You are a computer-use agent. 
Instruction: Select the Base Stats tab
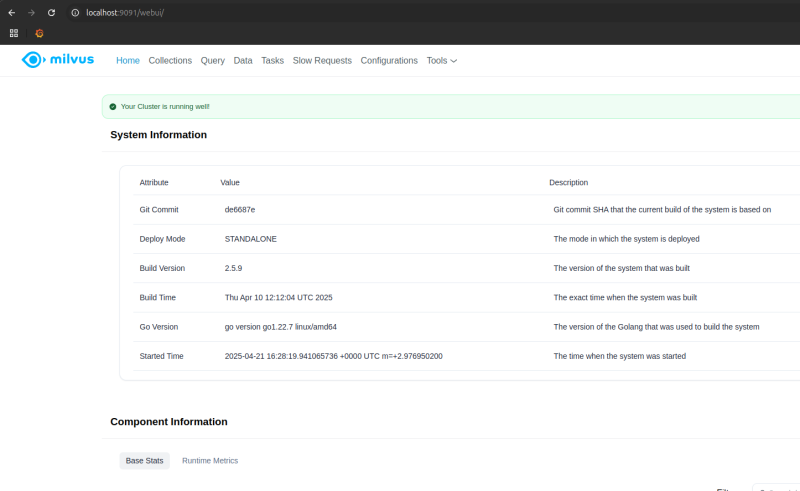144,461
